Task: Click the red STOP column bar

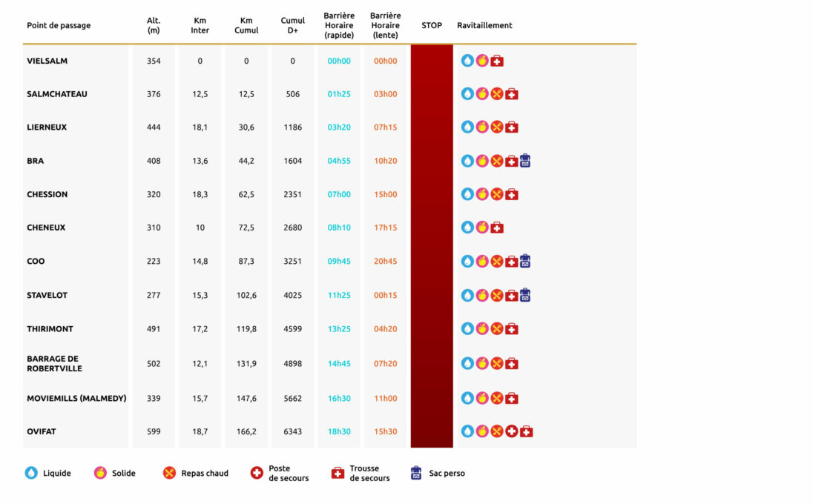Action: coord(432,245)
